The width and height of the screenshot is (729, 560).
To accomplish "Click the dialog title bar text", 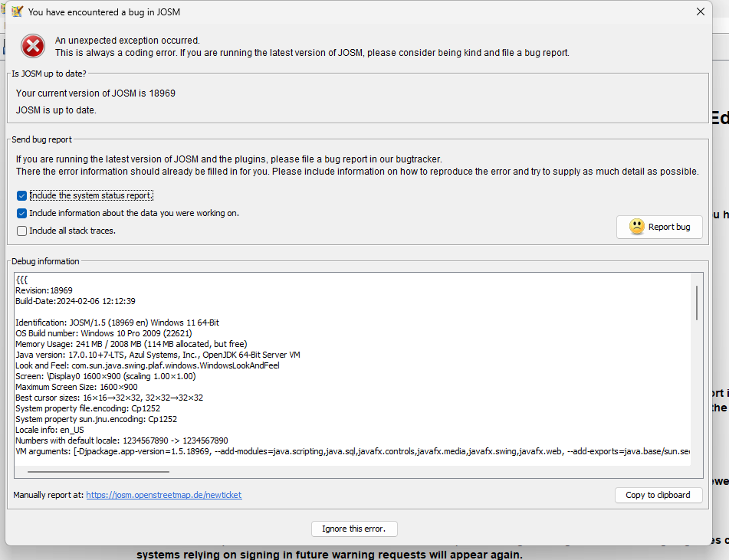I will click(104, 12).
